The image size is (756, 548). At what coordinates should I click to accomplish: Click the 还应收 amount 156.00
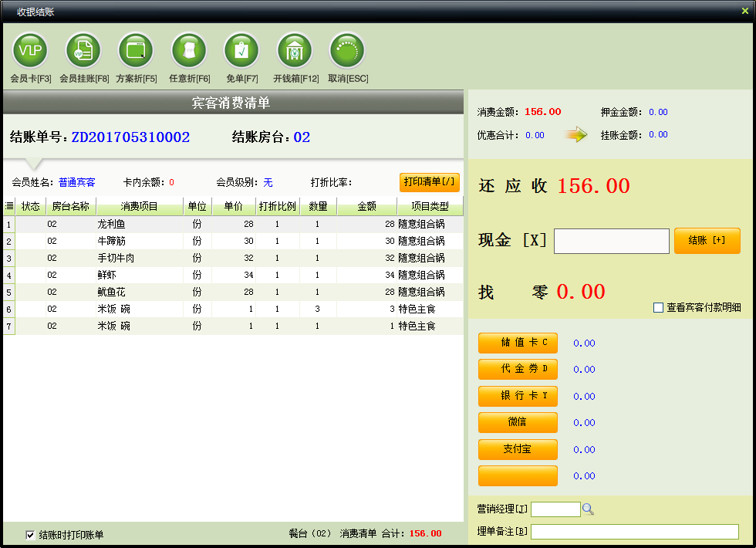click(593, 186)
